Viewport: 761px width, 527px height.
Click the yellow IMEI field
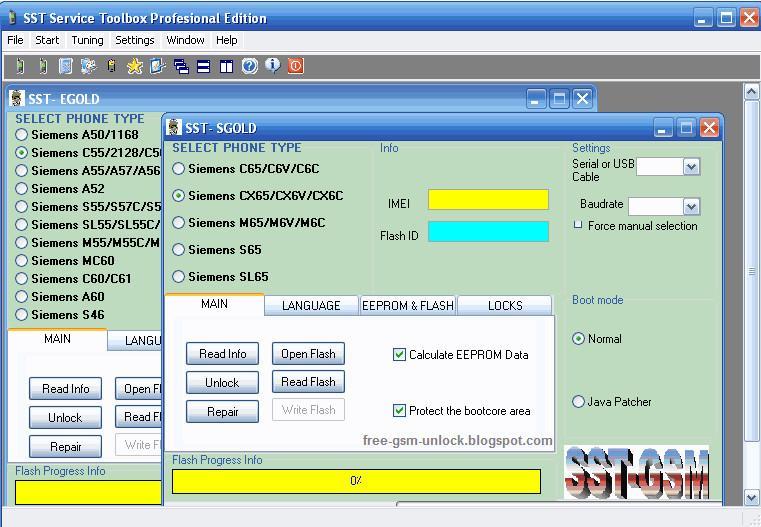pyautogui.click(x=488, y=200)
